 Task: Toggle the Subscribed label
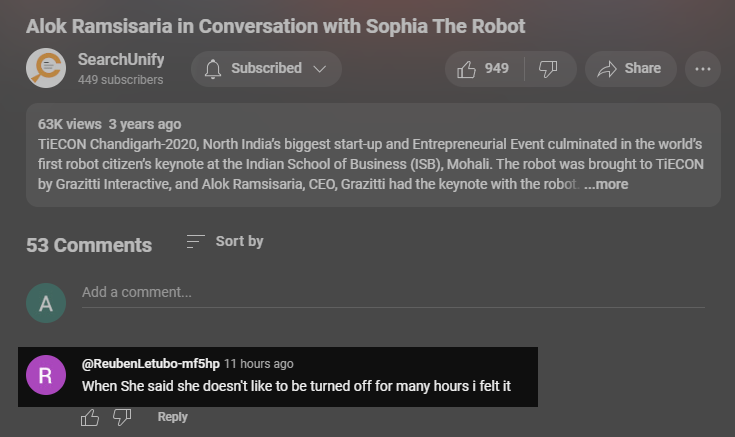(x=266, y=69)
